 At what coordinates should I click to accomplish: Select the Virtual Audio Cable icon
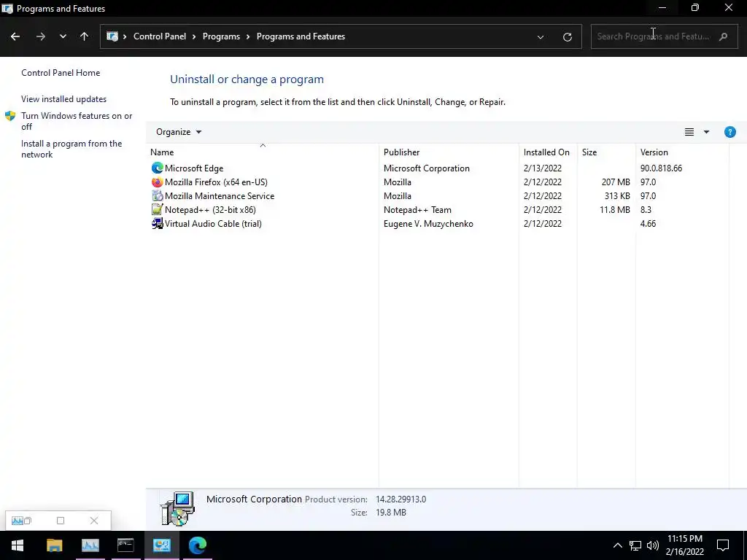157,223
